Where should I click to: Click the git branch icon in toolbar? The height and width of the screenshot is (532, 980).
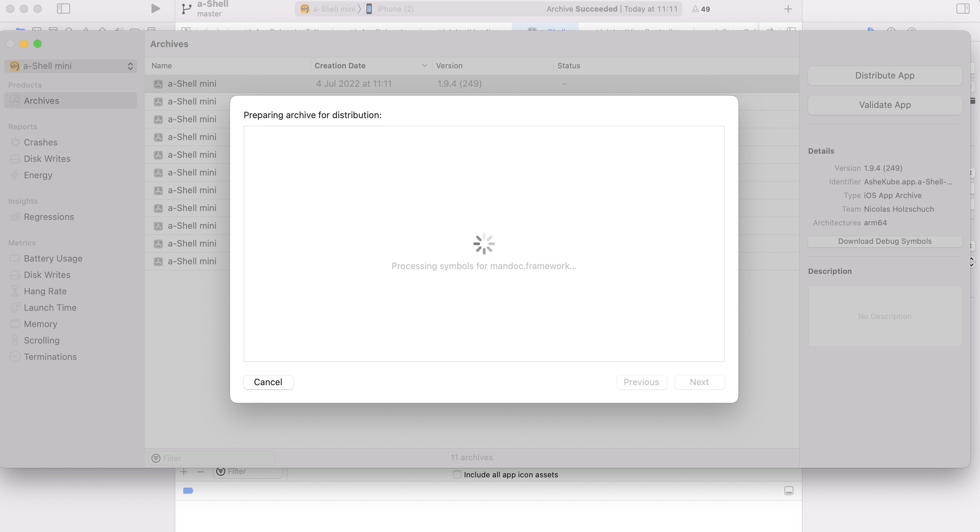coord(186,9)
